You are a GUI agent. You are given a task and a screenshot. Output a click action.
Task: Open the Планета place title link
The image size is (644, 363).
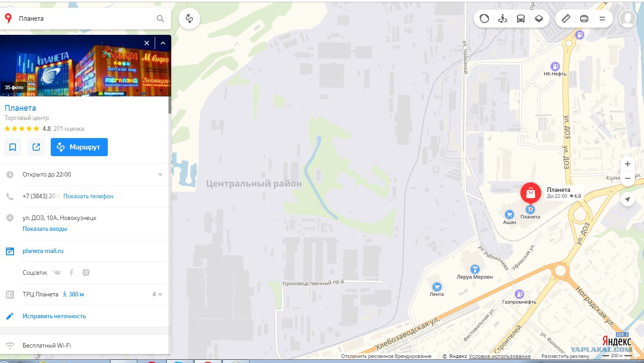(20, 108)
